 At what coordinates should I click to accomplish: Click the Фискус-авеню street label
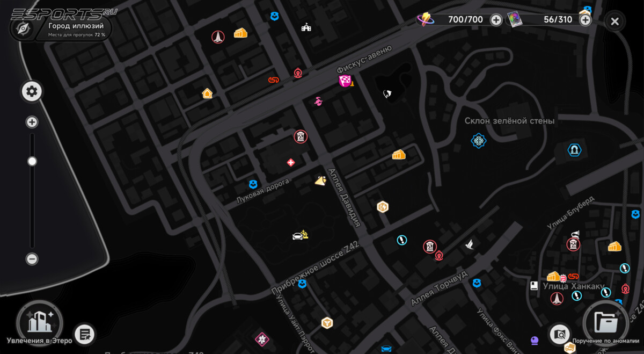coord(364,59)
